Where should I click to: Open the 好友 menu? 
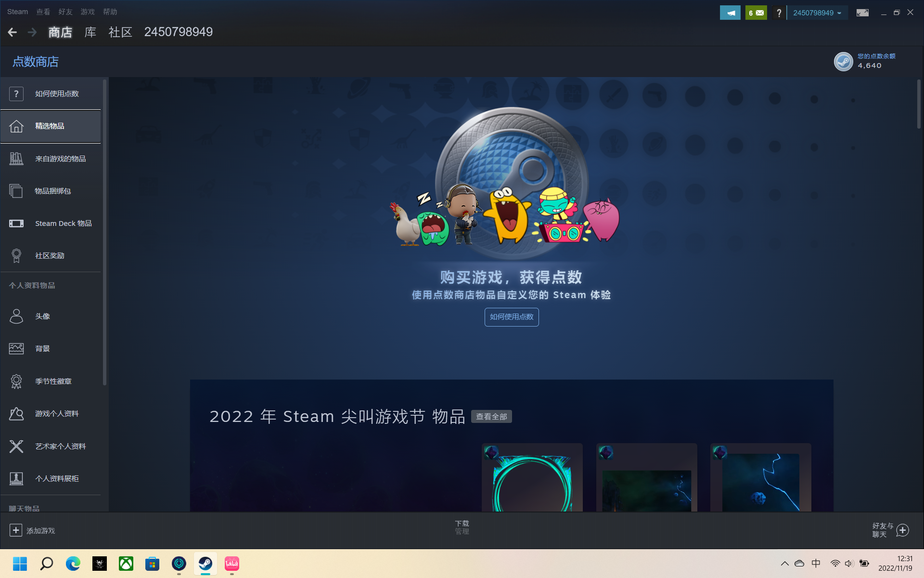[x=65, y=12]
